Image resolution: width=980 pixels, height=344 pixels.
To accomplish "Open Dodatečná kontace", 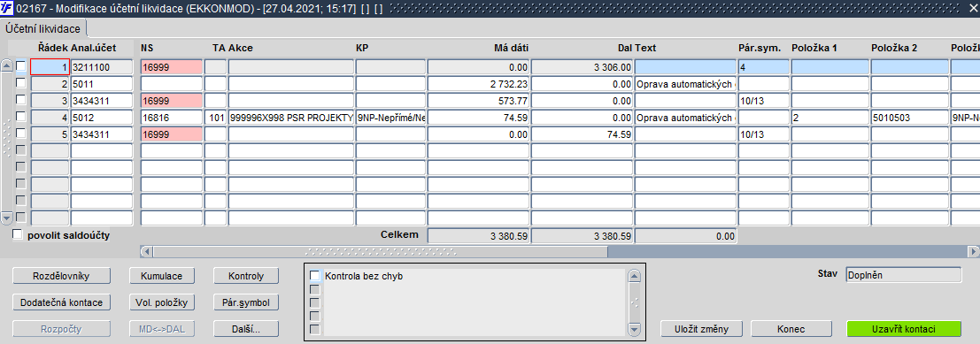I will pyautogui.click(x=61, y=302).
